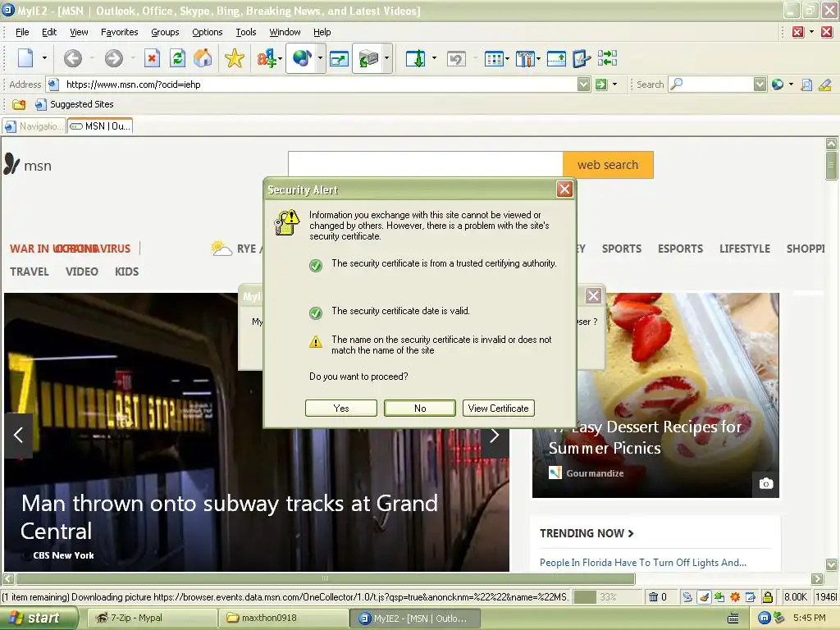Click the trash can popup counter in status bar
Image resolution: width=840 pixels, height=630 pixels.
click(x=657, y=597)
